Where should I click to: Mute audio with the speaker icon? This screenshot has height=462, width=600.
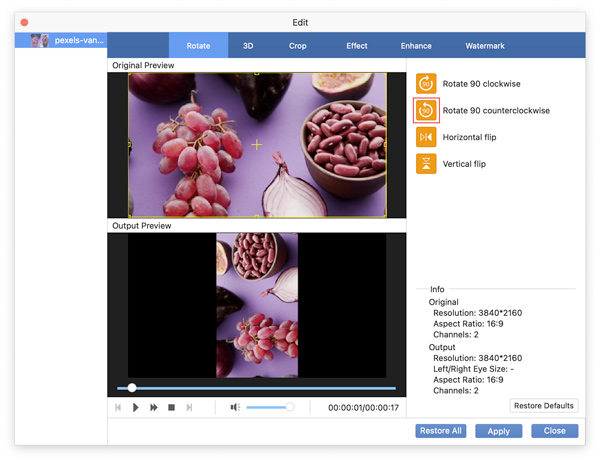point(235,408)
